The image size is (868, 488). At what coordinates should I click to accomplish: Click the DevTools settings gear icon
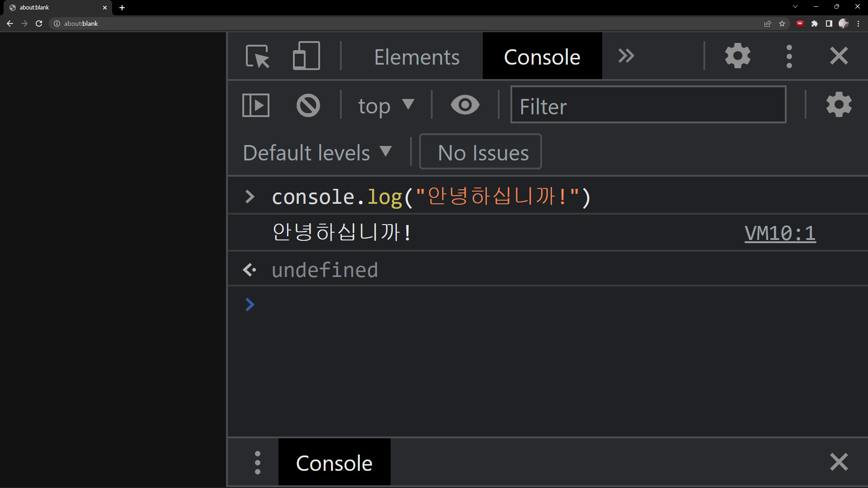tap(738, 56)
